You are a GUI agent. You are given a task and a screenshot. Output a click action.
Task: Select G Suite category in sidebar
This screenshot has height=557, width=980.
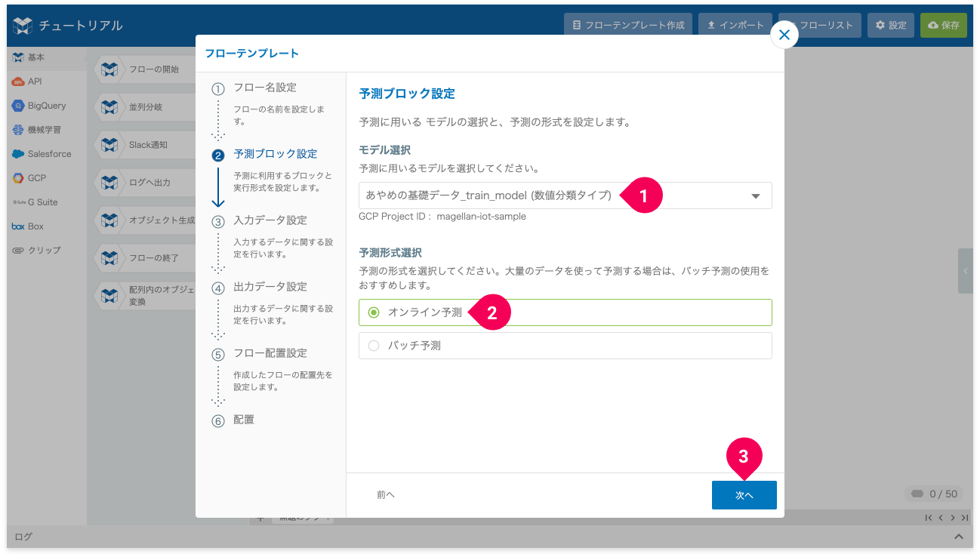[47, 202]
